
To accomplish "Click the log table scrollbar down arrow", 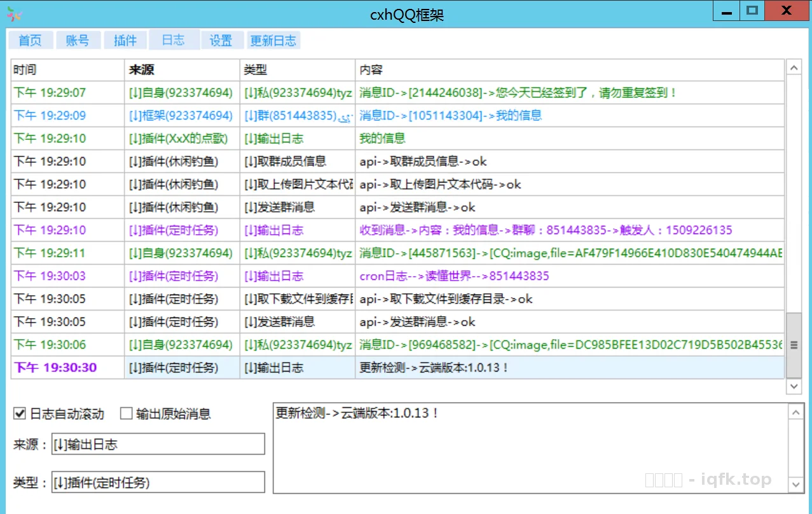I will coord(794,386).
